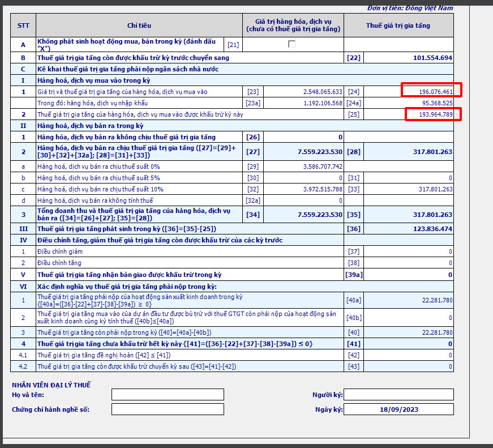Viewport: 493px width, 448px height.
Task: Click the zero value in field [37]
Action: click(451, 251)
